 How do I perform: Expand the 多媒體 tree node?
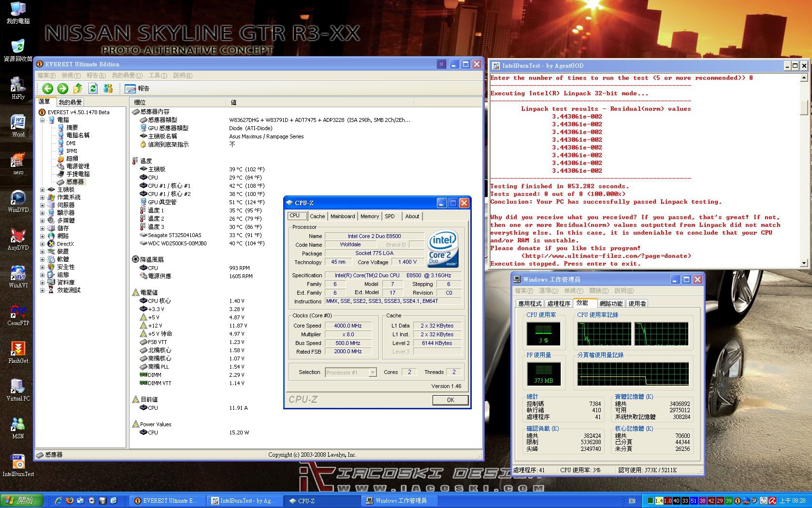click(x=43, y=221)
